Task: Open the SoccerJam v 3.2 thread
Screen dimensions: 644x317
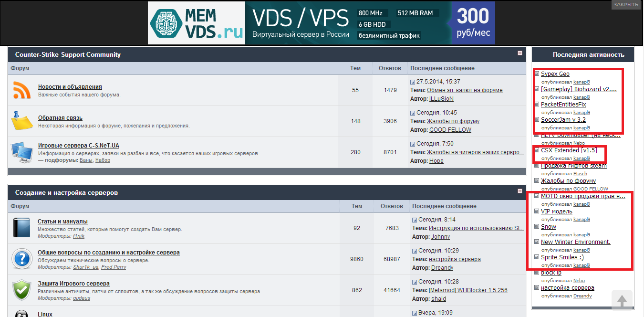Action: tap(563, 120)
